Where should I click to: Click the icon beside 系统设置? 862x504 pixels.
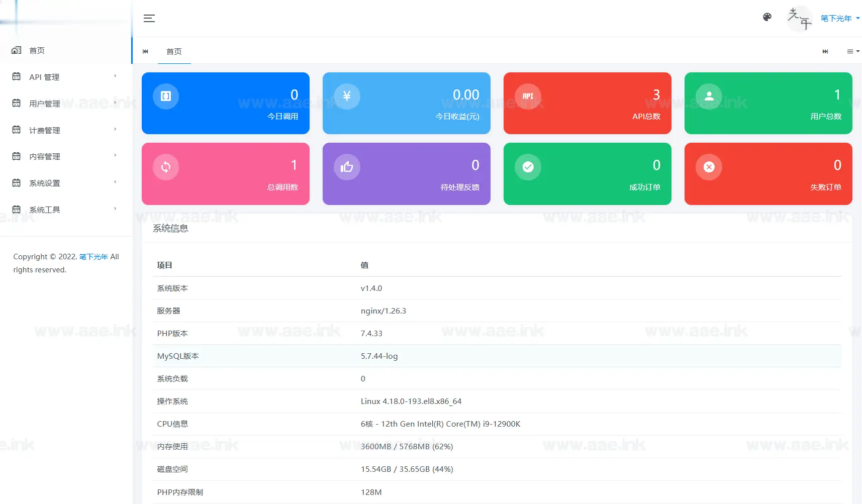[17, 183]
